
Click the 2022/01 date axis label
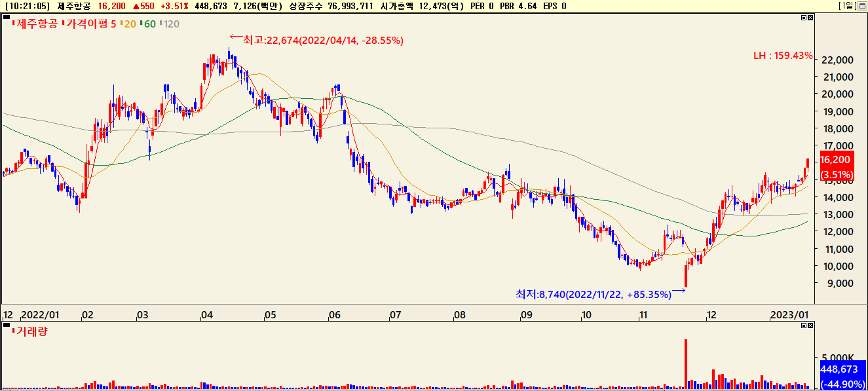(x=40, y=315)
